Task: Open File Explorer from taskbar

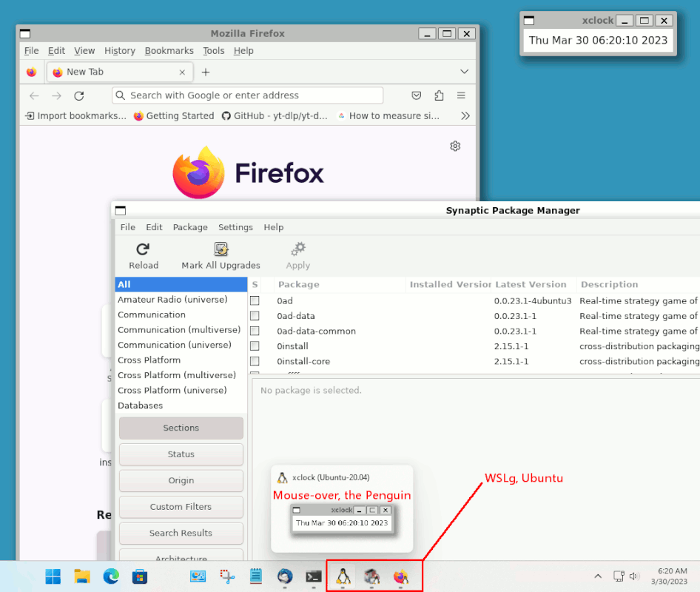Action: click(x=82, y=576)
